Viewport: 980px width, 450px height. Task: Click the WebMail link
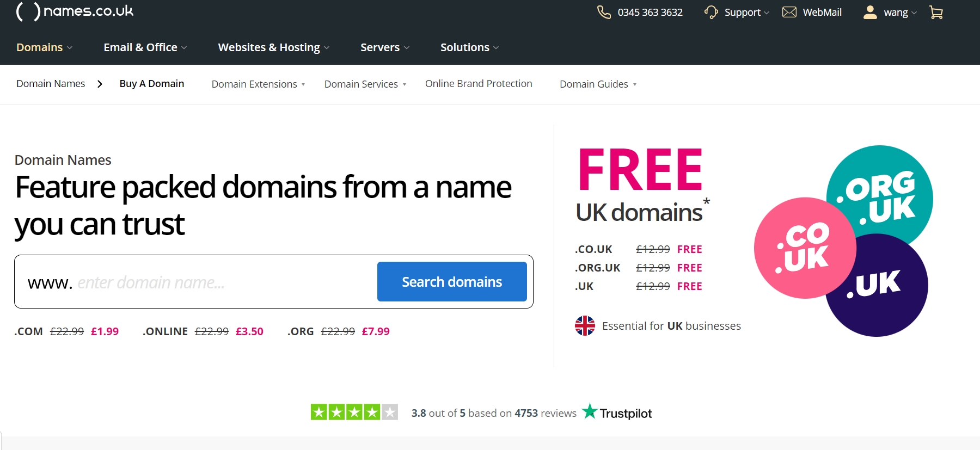tap(822, 12)
